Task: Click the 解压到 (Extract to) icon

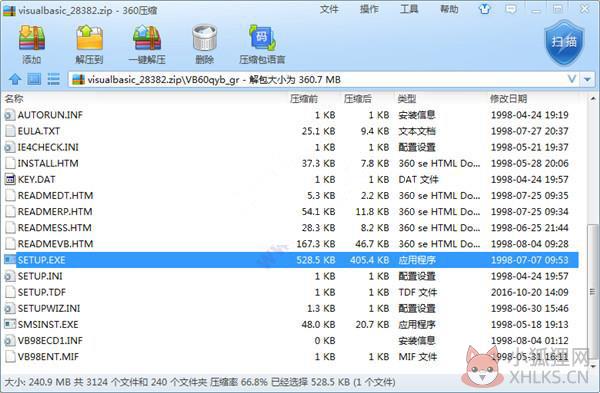Action: coord(89,38)
